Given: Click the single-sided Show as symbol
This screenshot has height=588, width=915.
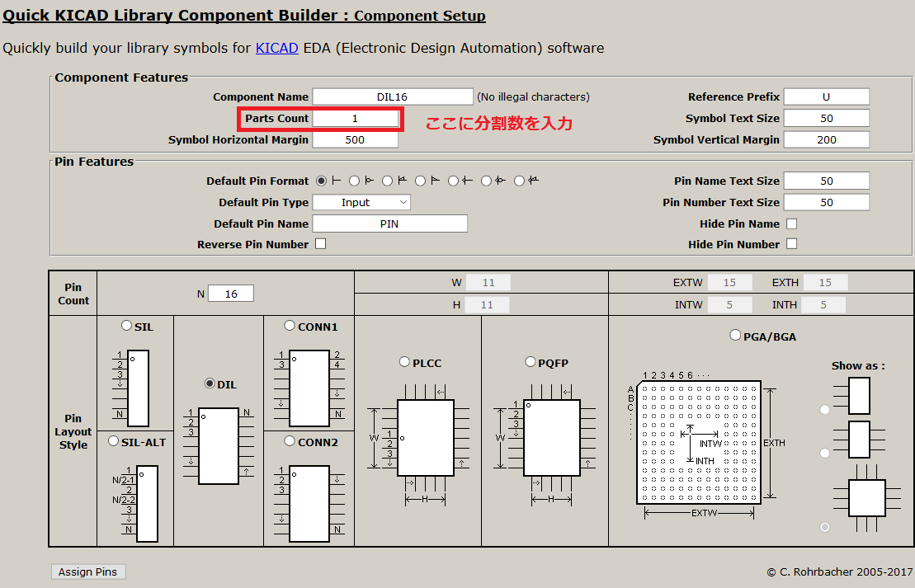Looking at the screenshot, I should coord(852,396).
